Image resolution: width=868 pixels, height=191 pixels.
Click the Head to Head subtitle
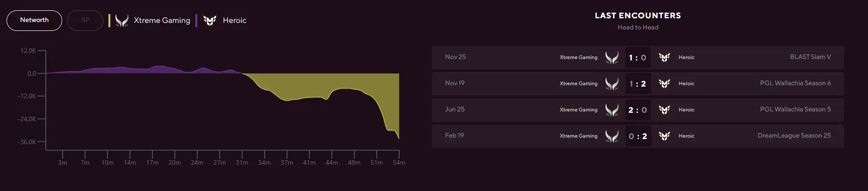638,27
